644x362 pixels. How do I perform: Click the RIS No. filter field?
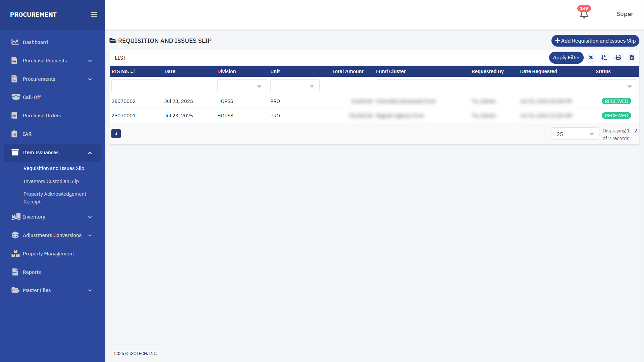pos(136,86)
